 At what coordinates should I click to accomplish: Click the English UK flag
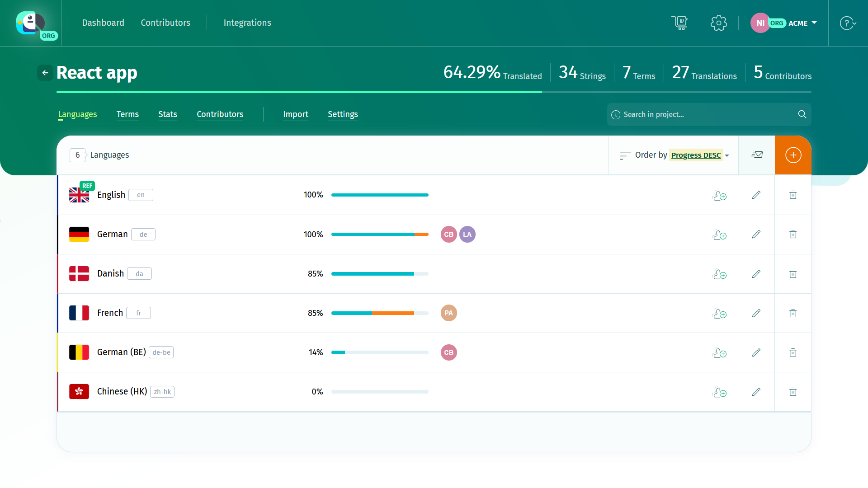(79, 195)
